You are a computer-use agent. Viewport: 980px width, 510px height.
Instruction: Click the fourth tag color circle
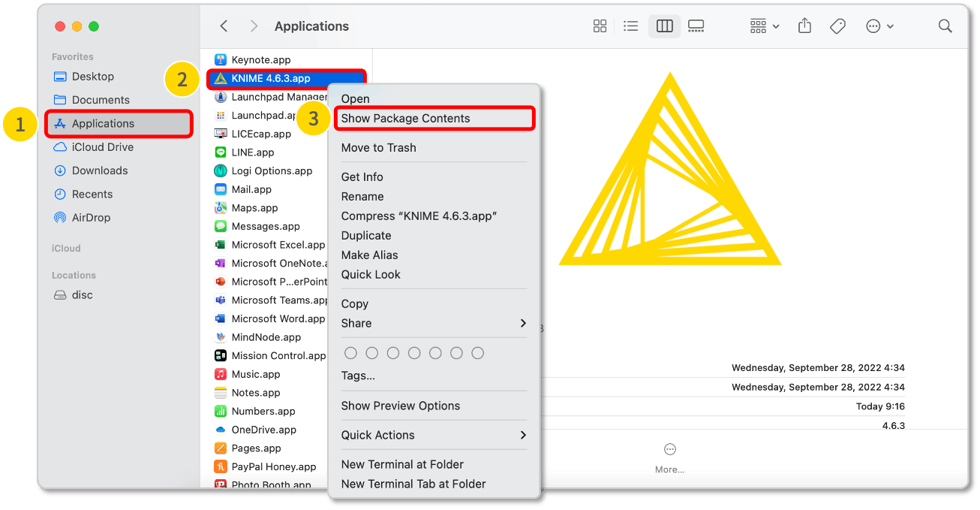pyautogui.click(x=413, y=353)
